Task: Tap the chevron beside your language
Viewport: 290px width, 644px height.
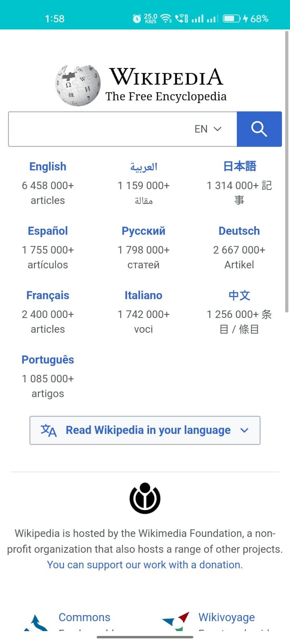Action: pyautogui.click(x=244, y=430)
